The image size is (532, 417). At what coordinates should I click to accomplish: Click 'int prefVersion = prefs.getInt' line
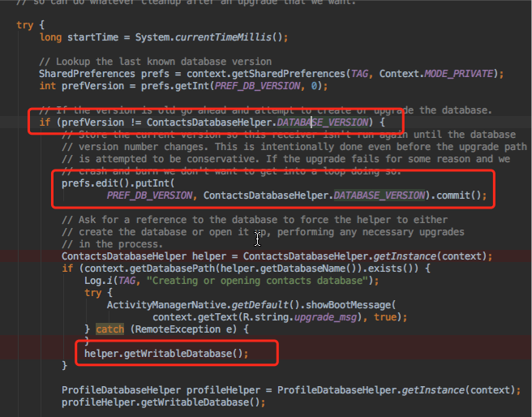[183, 86]
